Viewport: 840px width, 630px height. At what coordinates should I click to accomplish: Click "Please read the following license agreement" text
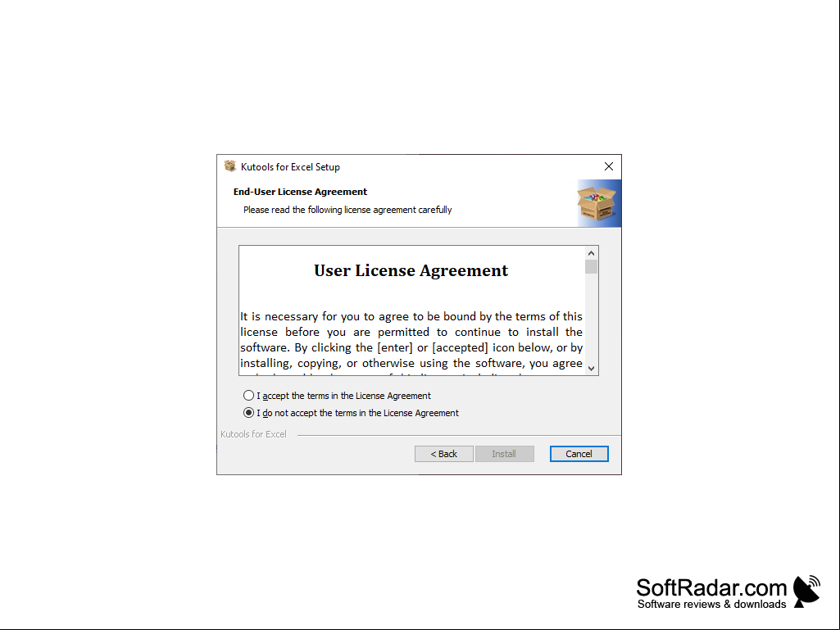click(x=347, y=210)
